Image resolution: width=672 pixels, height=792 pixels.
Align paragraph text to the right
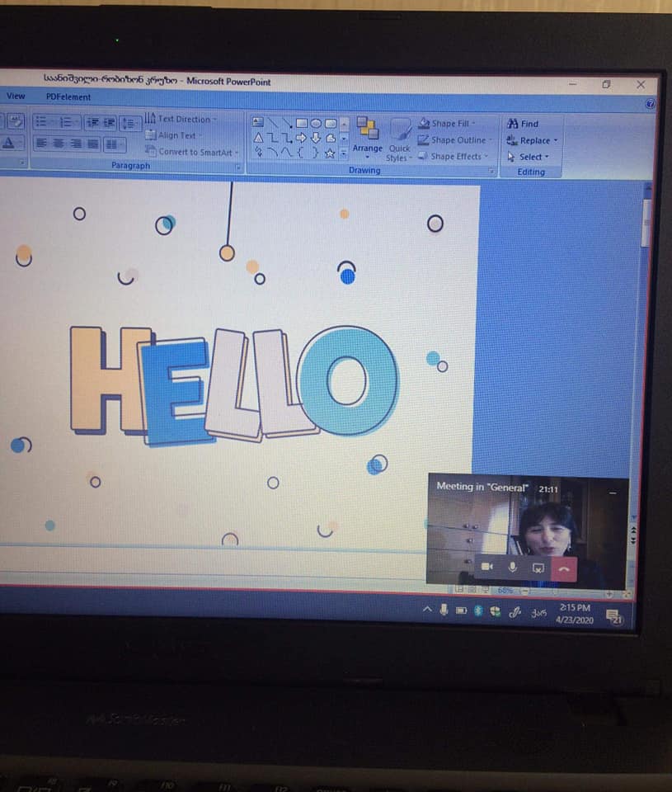pyautogui.click(x=76, y=144)
